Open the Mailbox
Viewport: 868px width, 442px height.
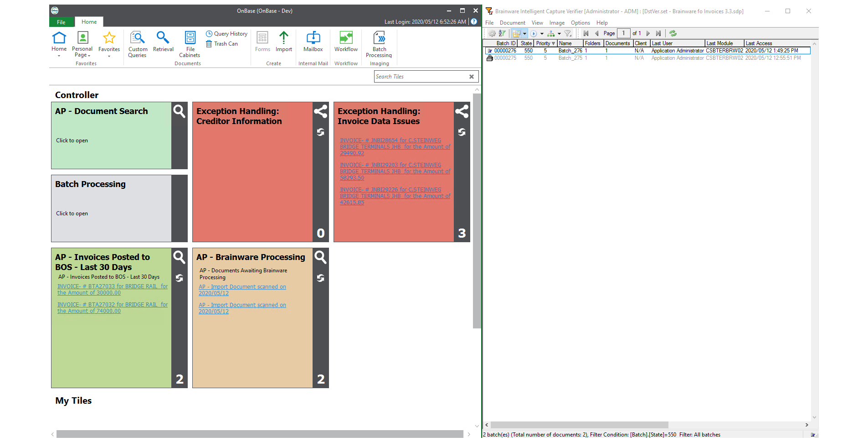tap(313, 42)
